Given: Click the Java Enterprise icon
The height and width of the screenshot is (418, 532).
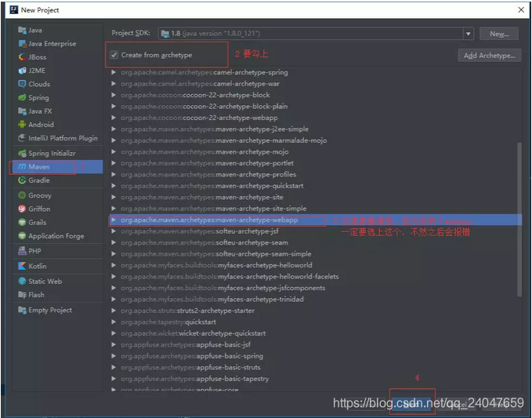Looking at the screenshot, I should pyautogui.click(x=22, y=44).
